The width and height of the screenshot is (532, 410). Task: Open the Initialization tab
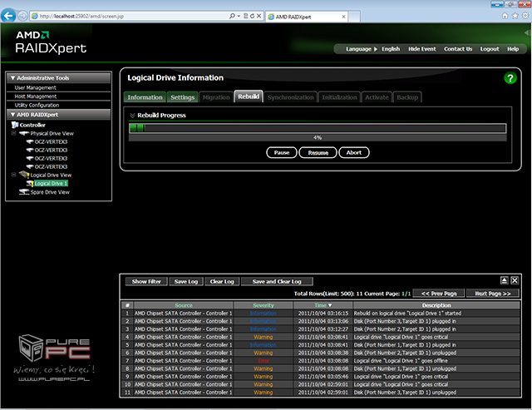[x=339, y=97]
